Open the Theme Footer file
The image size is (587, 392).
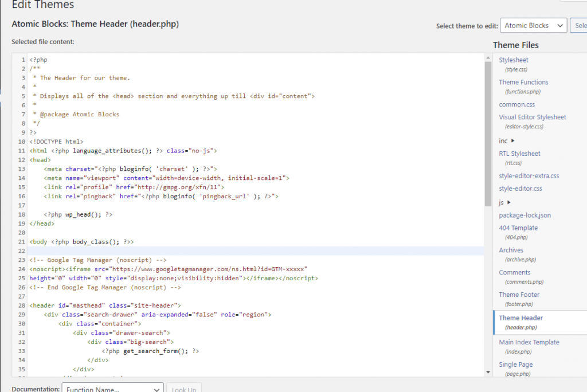519,295
